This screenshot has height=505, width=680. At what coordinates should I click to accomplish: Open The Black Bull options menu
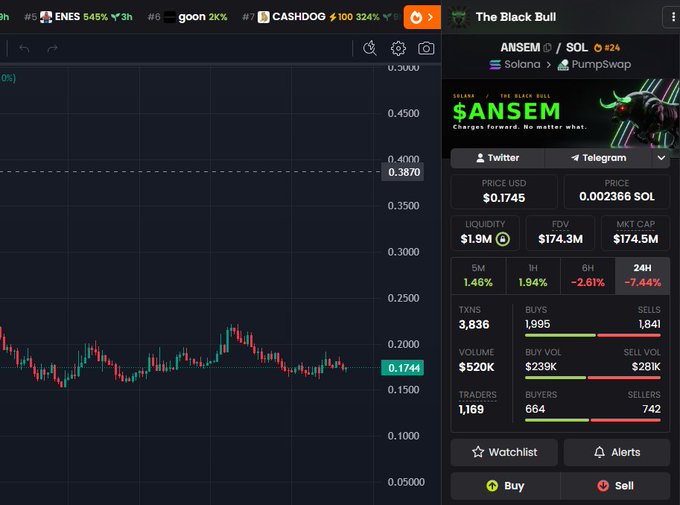(673, 17)
